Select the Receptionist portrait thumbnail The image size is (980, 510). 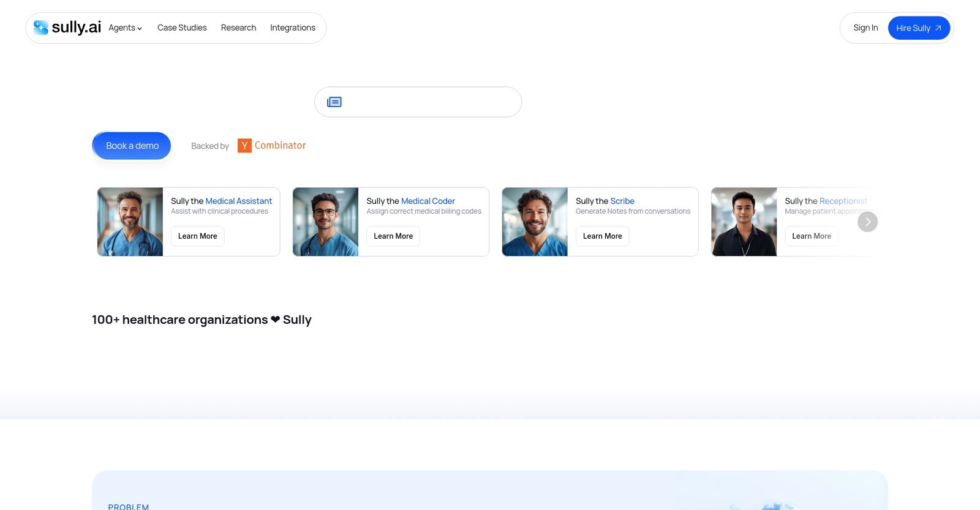click(744, 222)
